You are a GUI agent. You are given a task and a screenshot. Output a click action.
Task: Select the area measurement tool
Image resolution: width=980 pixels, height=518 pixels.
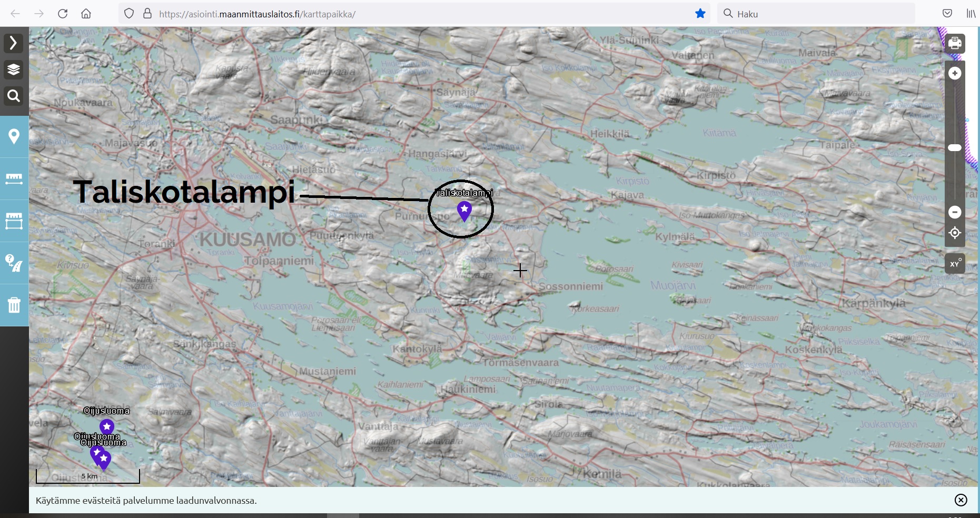coord(14,221)
